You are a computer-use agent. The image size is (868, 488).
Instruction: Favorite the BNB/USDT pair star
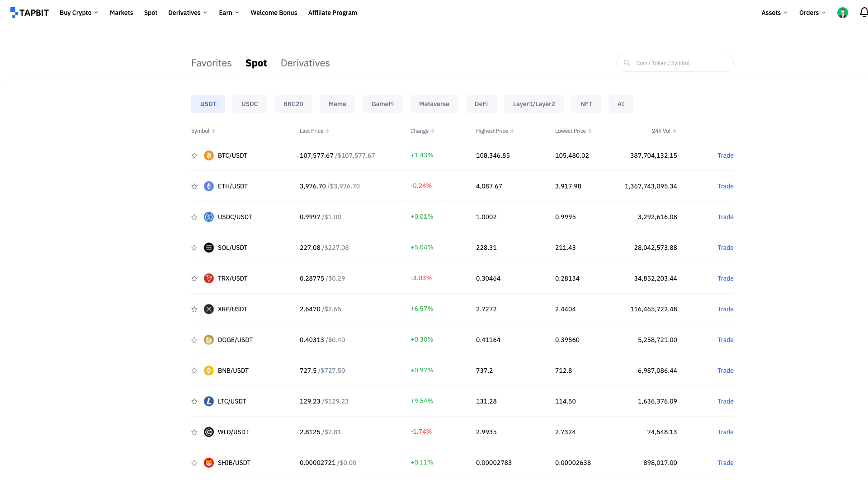click(x=194, y=371)
